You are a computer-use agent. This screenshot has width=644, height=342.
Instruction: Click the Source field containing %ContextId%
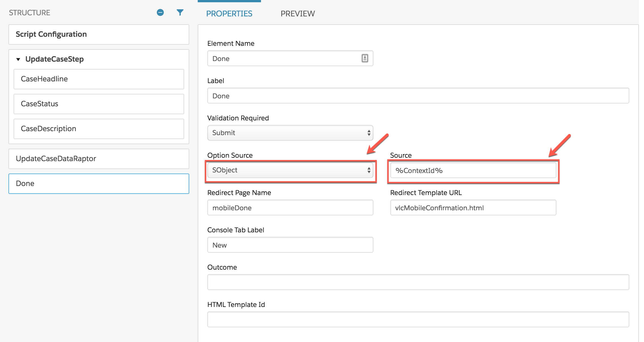click(473, 170)
